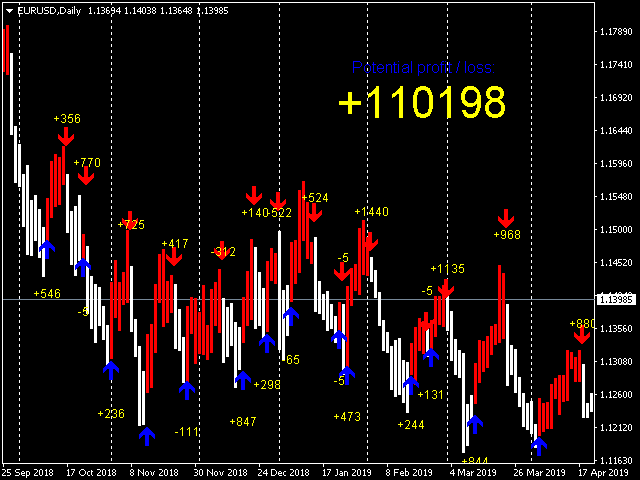Select the blue buy arrow above +236
The height and width of the screenshot is (480, 640).
click(111, 370)
